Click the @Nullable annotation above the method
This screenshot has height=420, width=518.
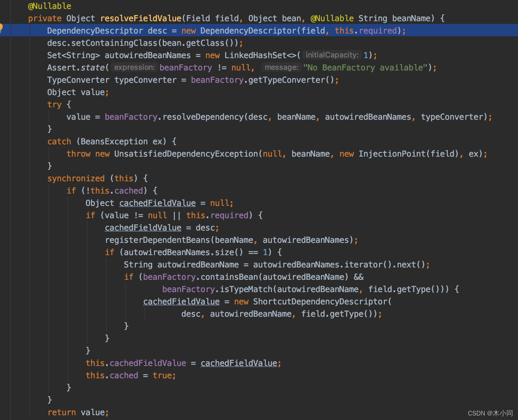[50, 6]
